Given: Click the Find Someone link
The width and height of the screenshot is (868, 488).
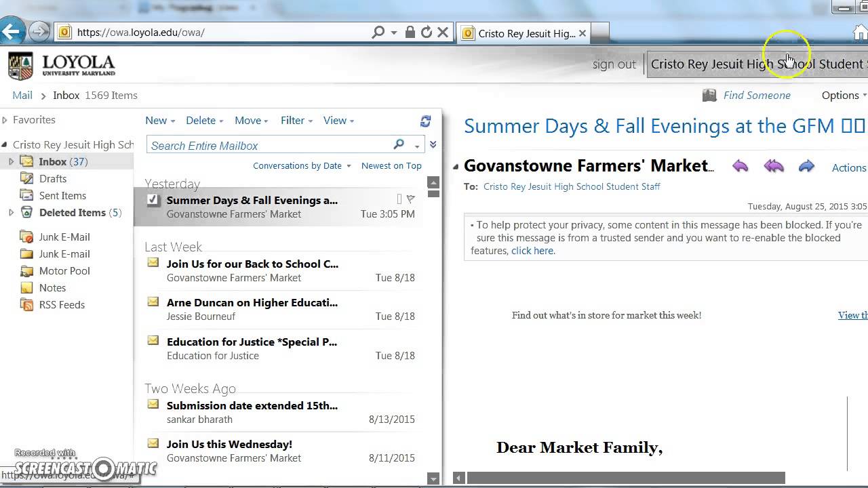Looking at the screenshot, I should [757, 96].
